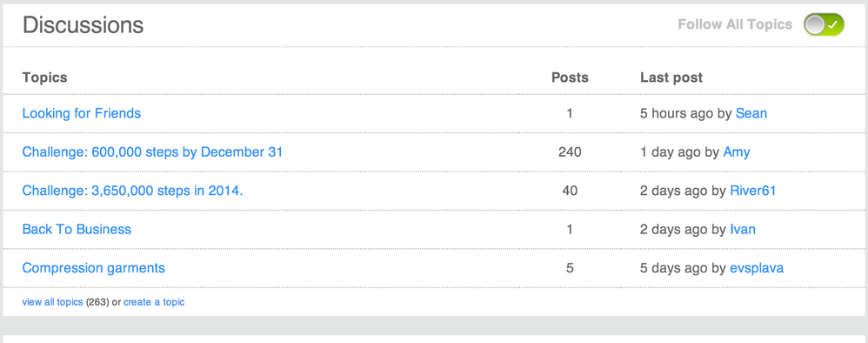Click the 40 posts count
This screenshot has height=343, width=868.
click(571, 192)
